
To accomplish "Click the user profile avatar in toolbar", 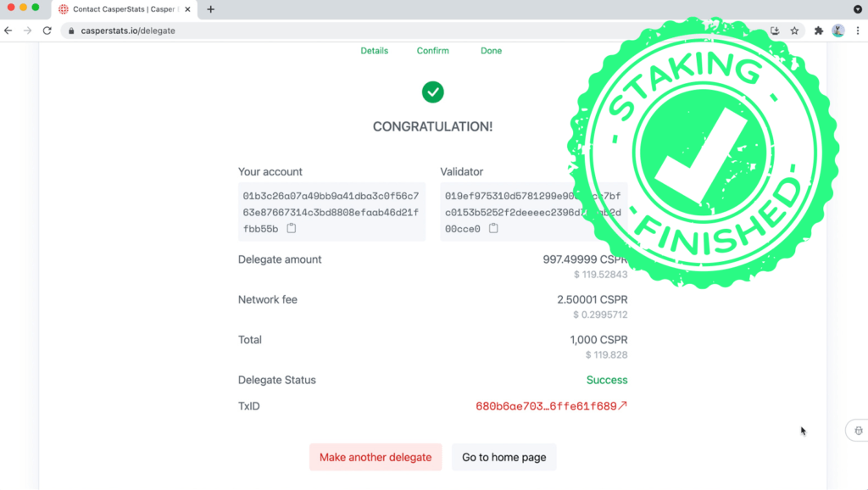I will [837, 31].
